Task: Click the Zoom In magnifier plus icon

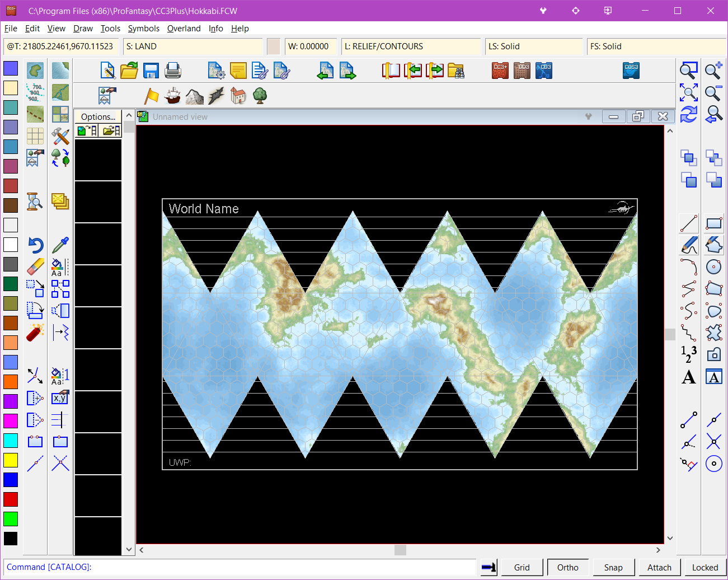Action: coord(713,71)
